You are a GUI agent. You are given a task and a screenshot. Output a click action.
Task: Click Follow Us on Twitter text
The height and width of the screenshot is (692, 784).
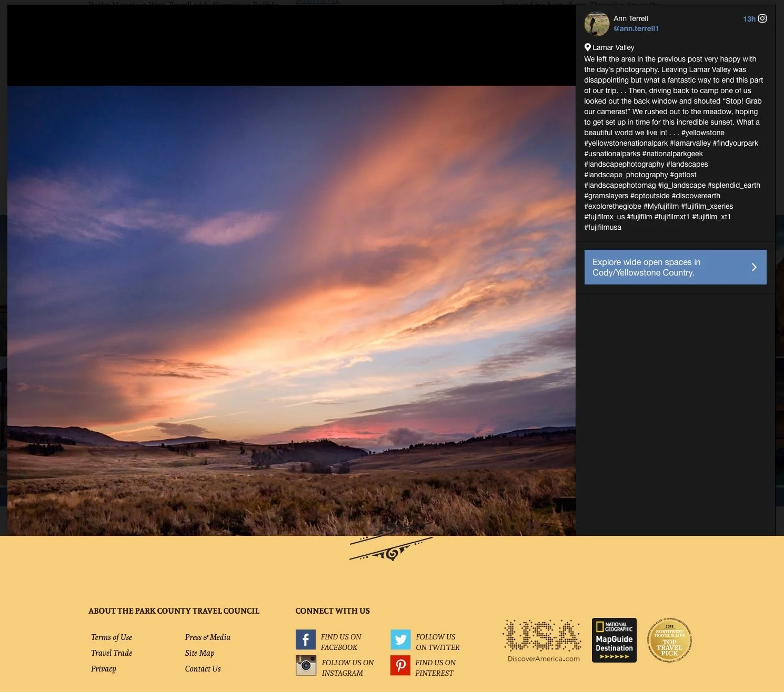438,642
